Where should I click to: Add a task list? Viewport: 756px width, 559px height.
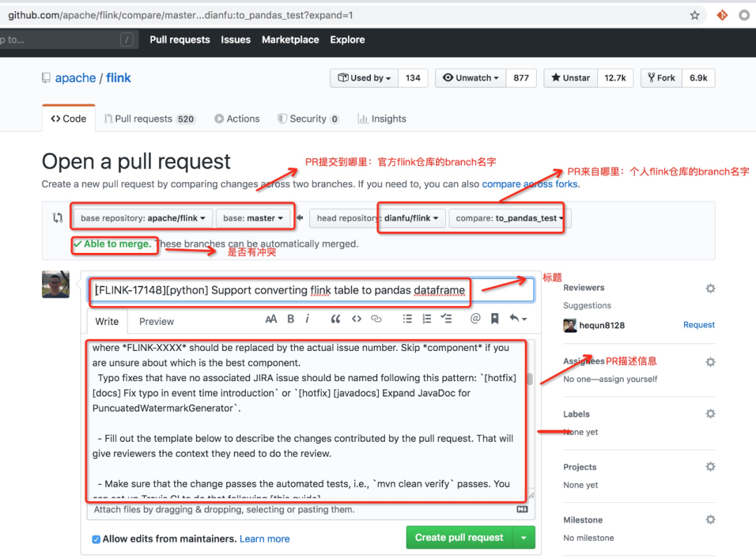447,319
